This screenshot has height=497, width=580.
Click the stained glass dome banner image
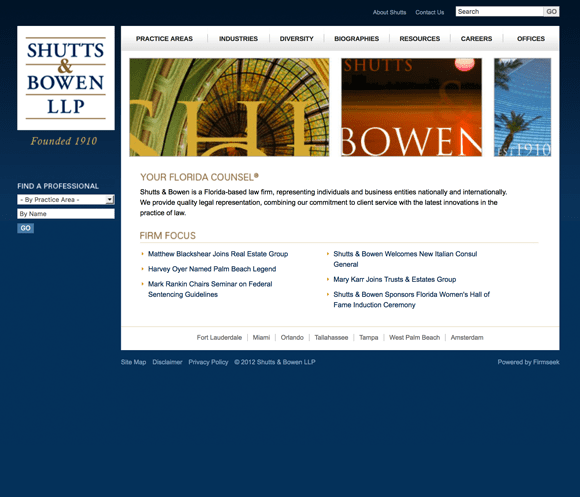(229, 107)
